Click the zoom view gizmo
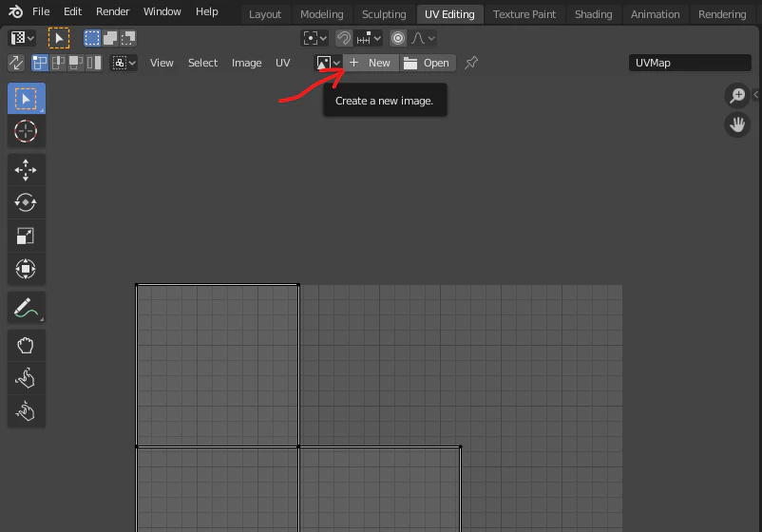The image size is (762, 532). [737, 95]
